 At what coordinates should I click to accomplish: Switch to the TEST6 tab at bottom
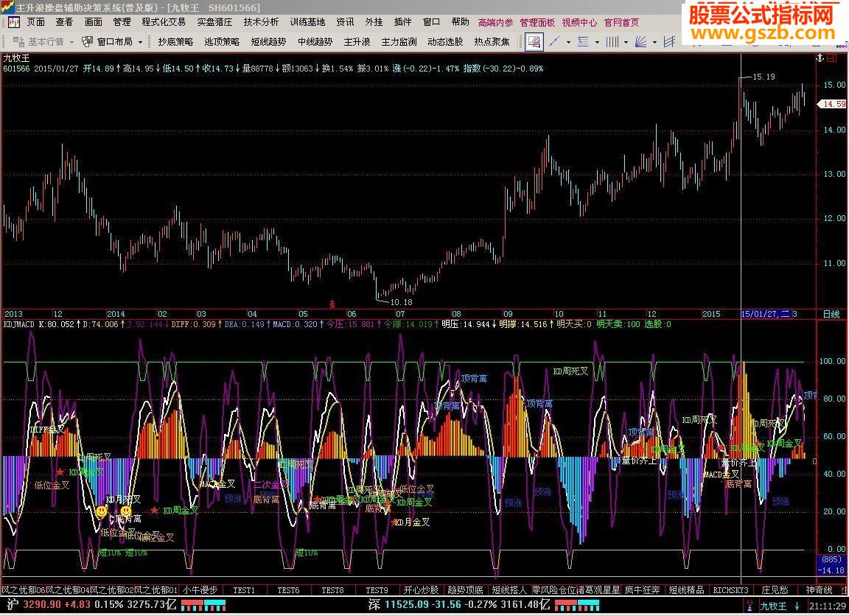click(287, 590)
